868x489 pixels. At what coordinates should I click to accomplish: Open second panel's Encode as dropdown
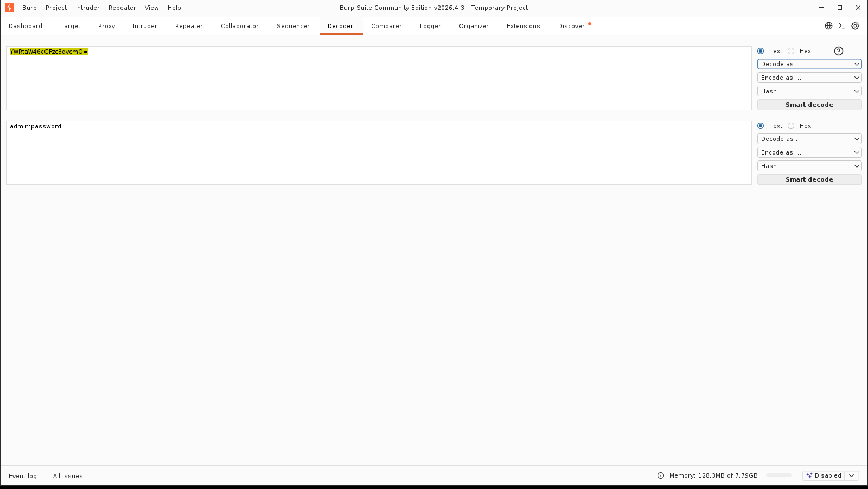(x=809, y=152)
